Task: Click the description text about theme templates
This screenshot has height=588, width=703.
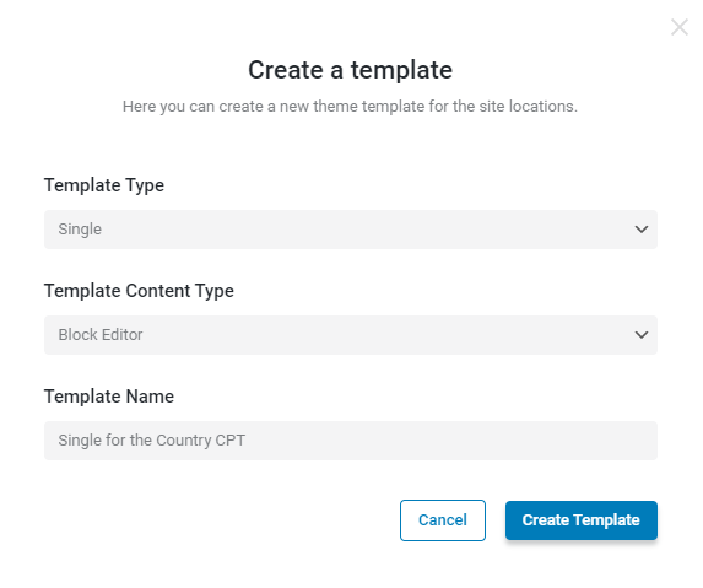Action: [x=350, y=106]
